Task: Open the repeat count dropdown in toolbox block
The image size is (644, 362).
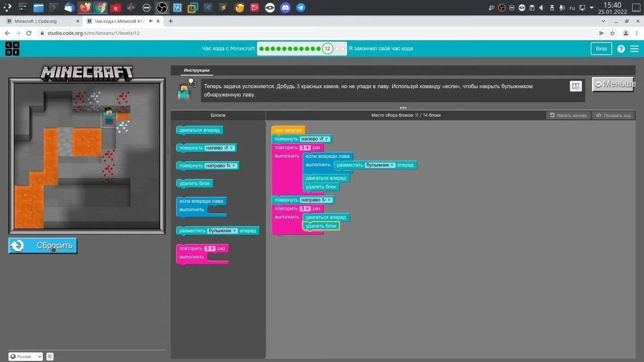Action: point(210,248)
